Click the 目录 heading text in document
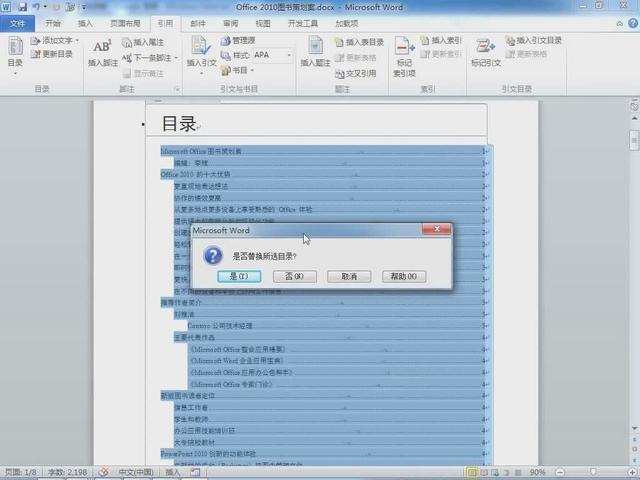This screenshot has height=480, width=640. pos(179,123)
